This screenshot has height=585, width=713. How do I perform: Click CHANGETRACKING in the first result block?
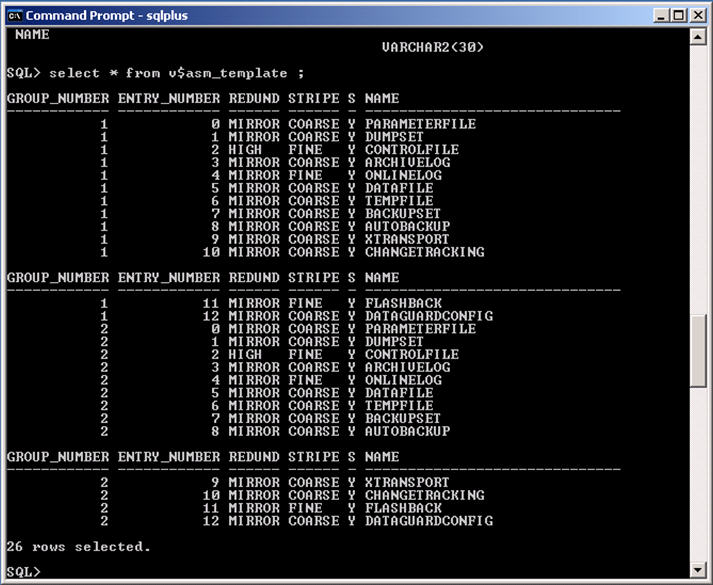tap(424, 252)
